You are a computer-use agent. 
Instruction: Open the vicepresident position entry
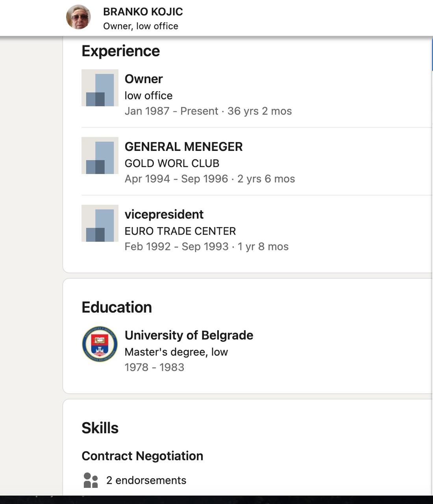pyautogui.click(x=164, y=214)
